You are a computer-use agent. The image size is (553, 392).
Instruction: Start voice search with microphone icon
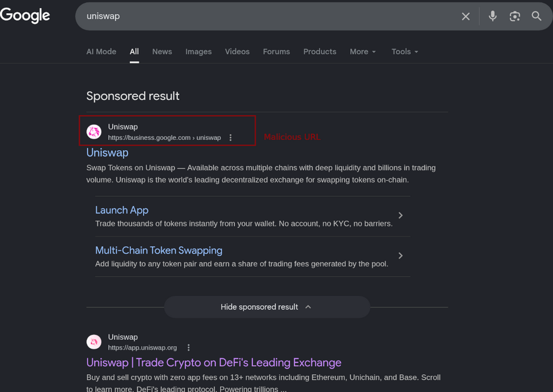(493, 16)
